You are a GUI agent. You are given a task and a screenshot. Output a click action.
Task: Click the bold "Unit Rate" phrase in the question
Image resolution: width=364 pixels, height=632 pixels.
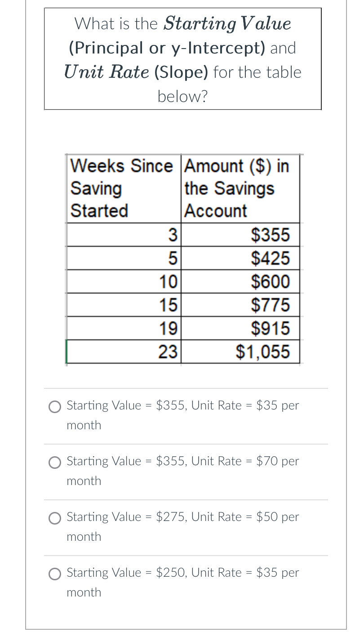(x=106, y=72)
